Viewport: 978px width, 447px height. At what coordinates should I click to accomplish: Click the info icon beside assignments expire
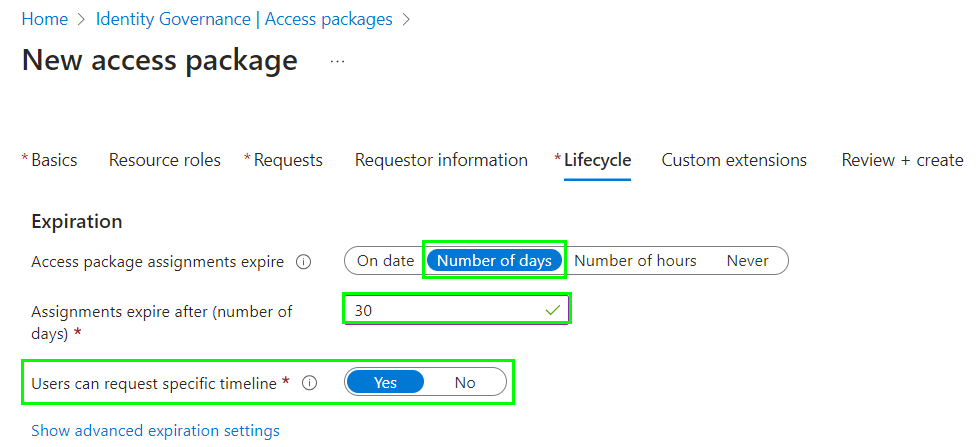[303, 262]
